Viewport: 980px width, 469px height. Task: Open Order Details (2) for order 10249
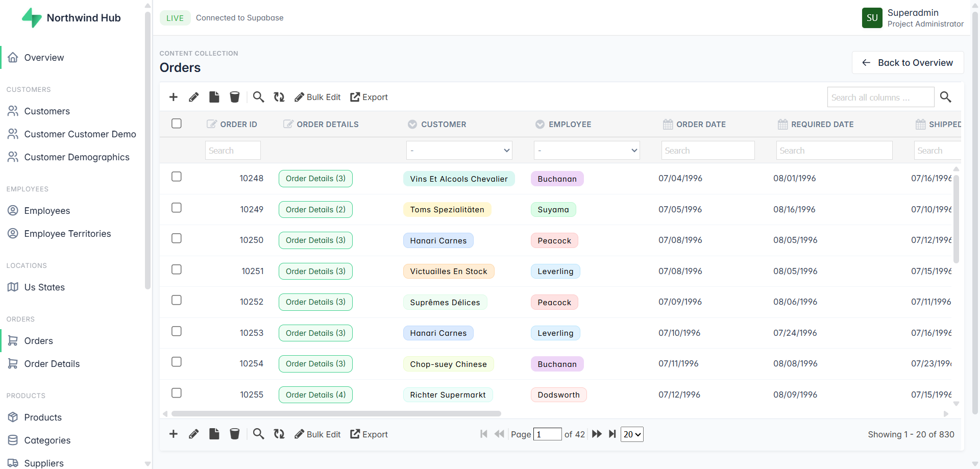(315, 210)
